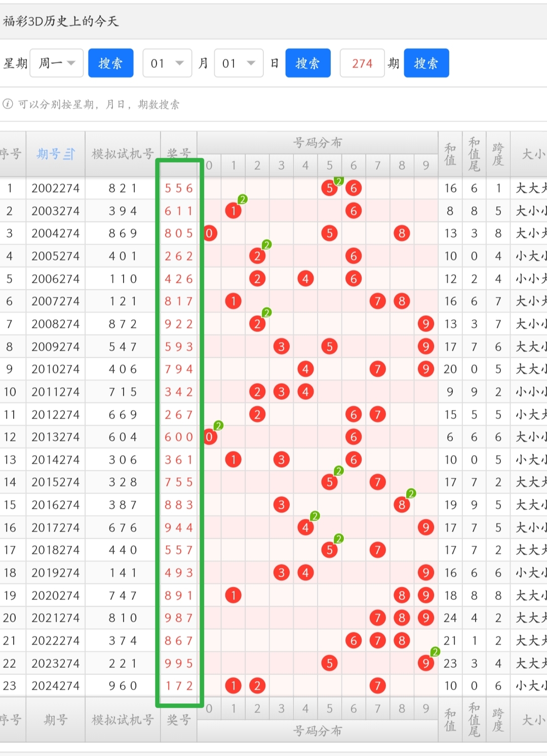The width and height of the screenshot is (547, 756).
Task: Select period cell 2013274
Action: pyautogui.click(x=55, y=437)
